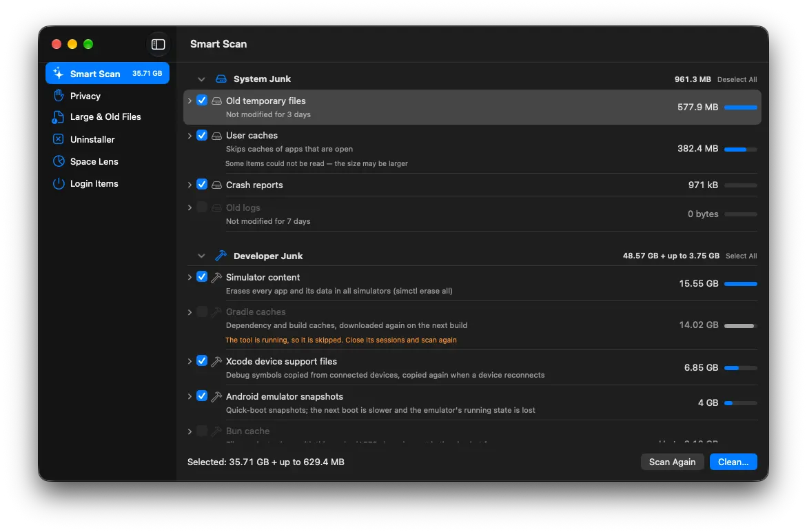Toggle the sidebar visibility icon
807x532 pixels.
(x=158, y=44)
